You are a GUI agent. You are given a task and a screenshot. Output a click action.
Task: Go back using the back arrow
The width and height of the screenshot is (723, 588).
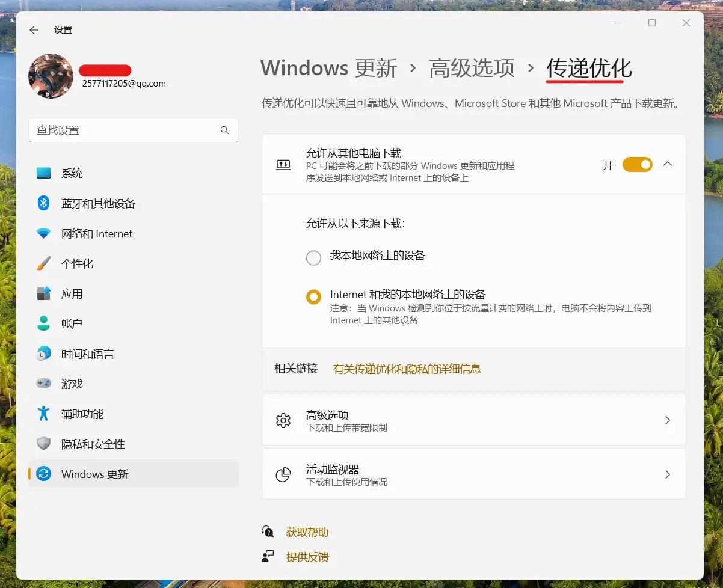[x=34, y=30]
